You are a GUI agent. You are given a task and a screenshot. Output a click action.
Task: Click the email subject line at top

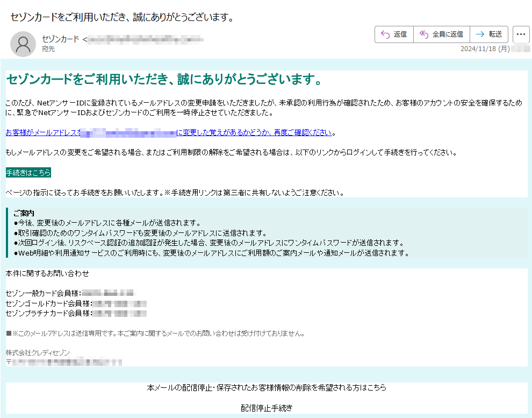[x=123, y=17]
